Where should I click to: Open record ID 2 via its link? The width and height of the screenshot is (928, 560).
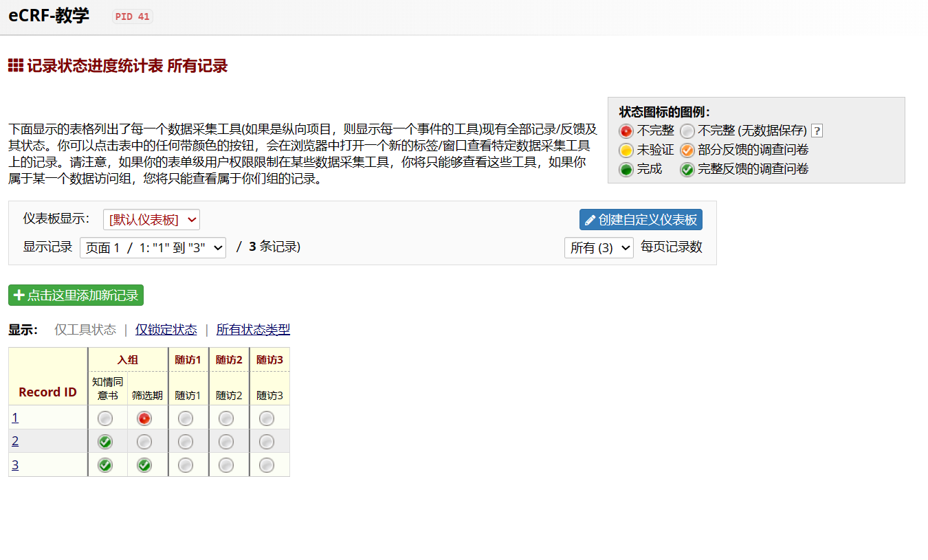pos(14,440)
